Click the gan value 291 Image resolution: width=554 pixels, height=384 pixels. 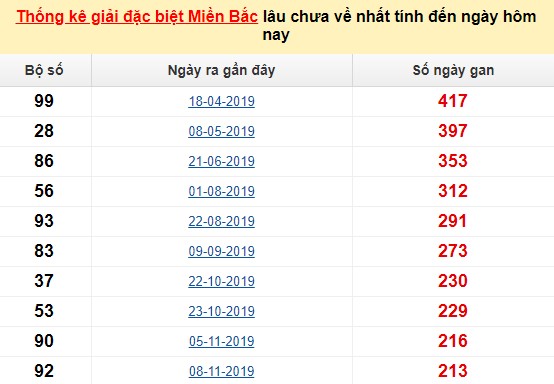click(x=453, y=221)
